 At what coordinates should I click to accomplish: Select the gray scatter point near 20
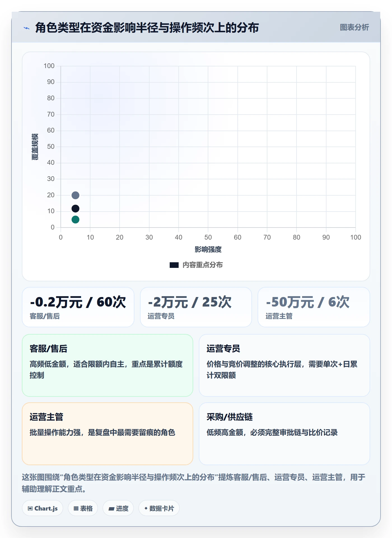coord(75,195)
